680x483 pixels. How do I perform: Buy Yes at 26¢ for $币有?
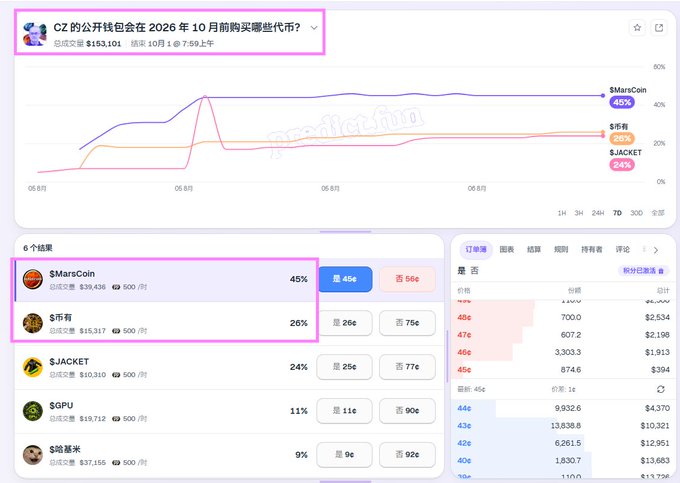344,323
